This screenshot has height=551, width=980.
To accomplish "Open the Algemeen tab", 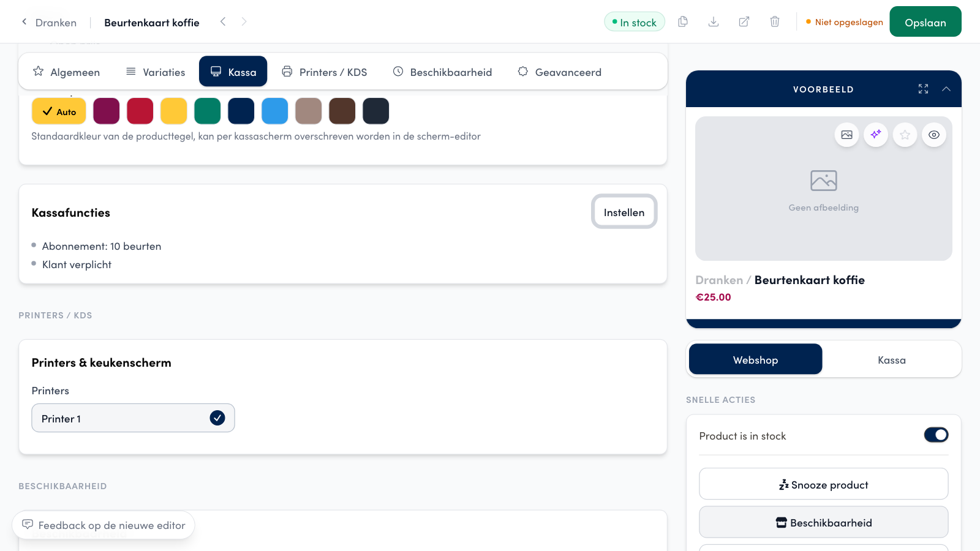I will tap(66, 72).
